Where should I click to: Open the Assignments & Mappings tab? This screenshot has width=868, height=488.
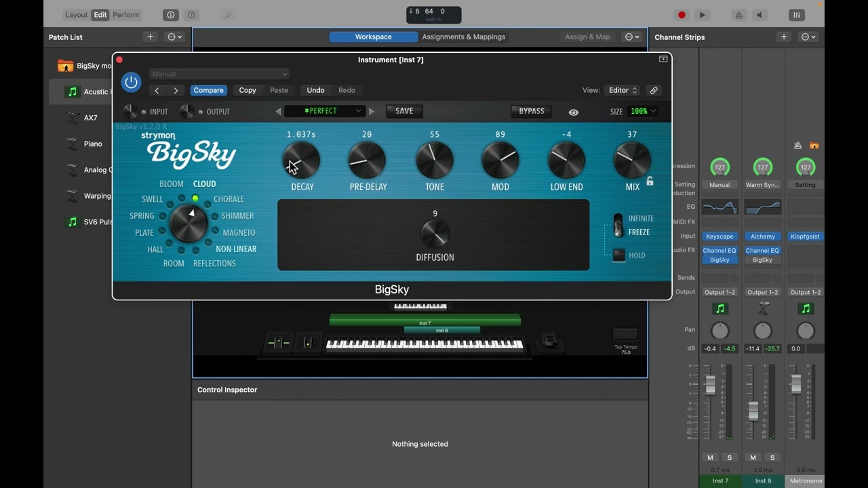pyautogui.click(x=464, y=37)
